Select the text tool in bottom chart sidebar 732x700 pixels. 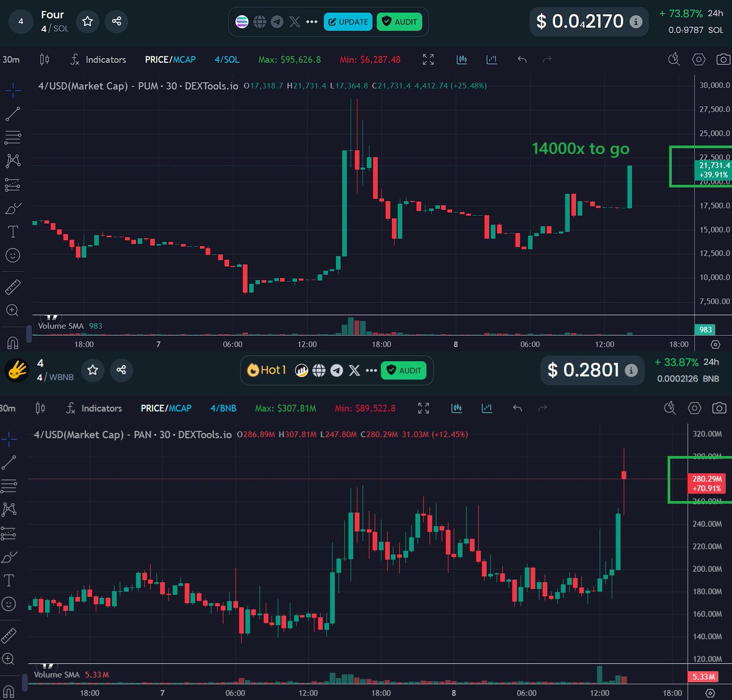(x=9, y=580)
